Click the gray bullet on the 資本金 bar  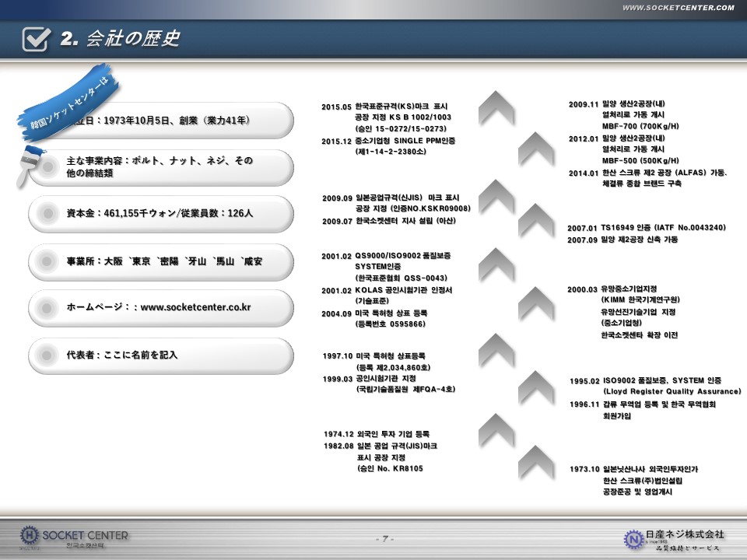(x=48, y=213)
